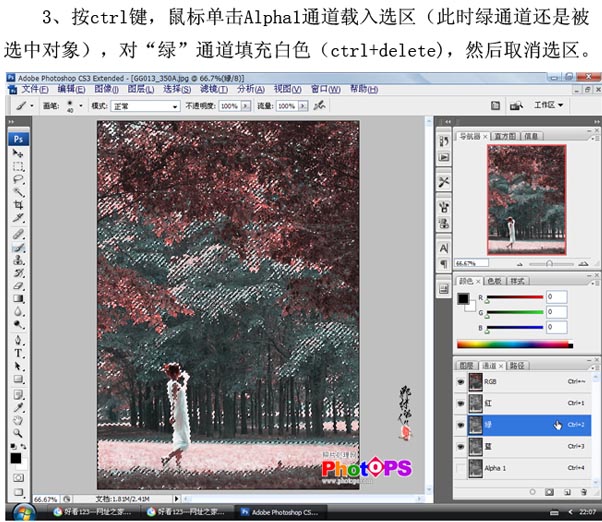Click the color spectrum ramp

tap(515, 344)
